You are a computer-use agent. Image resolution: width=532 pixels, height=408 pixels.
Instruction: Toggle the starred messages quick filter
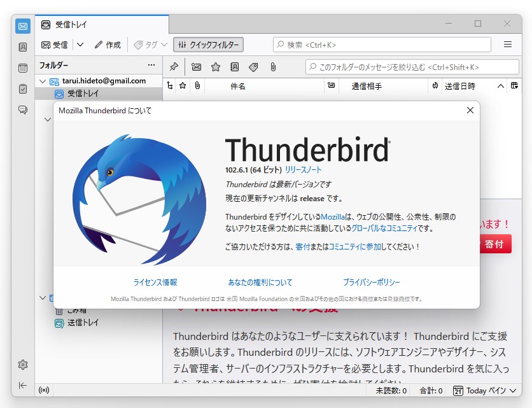click(x=216, y=67)
